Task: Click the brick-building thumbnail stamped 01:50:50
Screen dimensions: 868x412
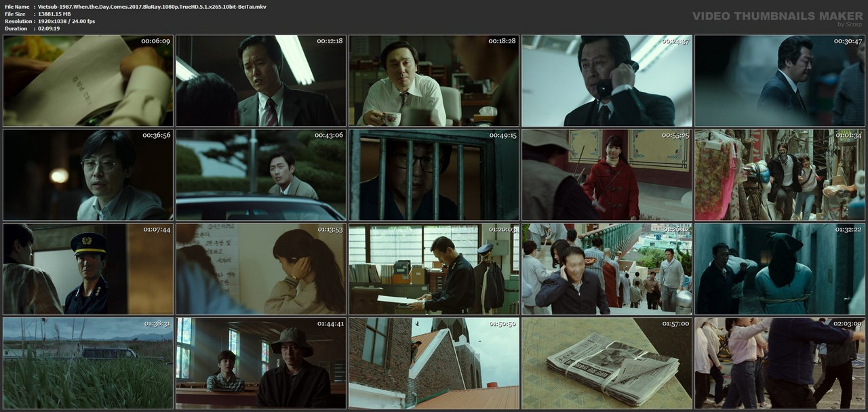Action: (434, 364)
